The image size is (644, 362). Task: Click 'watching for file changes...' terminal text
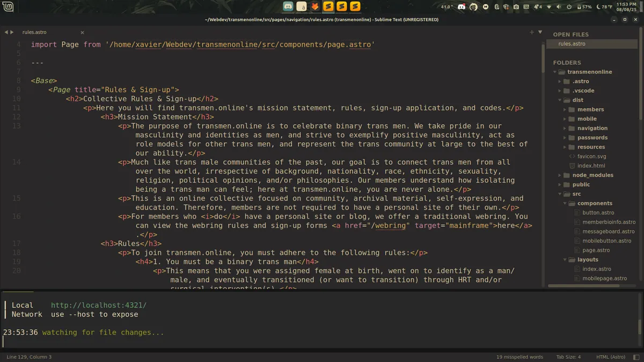pos(103,333)
